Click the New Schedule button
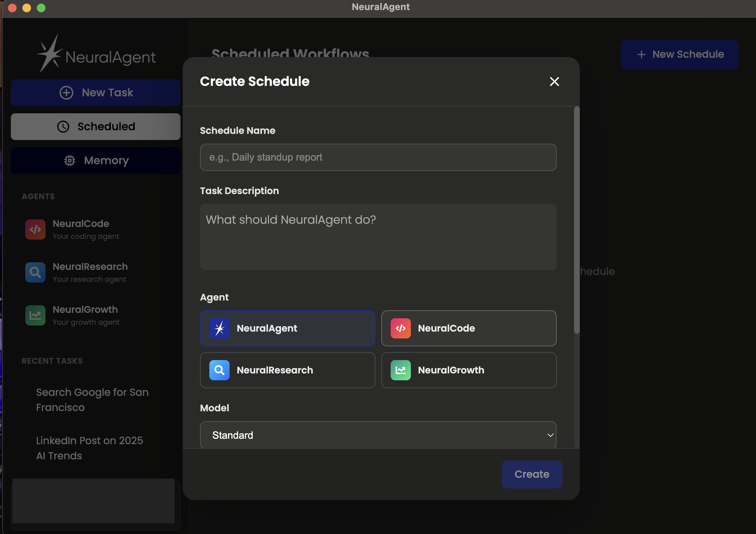Image resolution: width=756 pixels, height=534 pixels. (x=679, y=54)
